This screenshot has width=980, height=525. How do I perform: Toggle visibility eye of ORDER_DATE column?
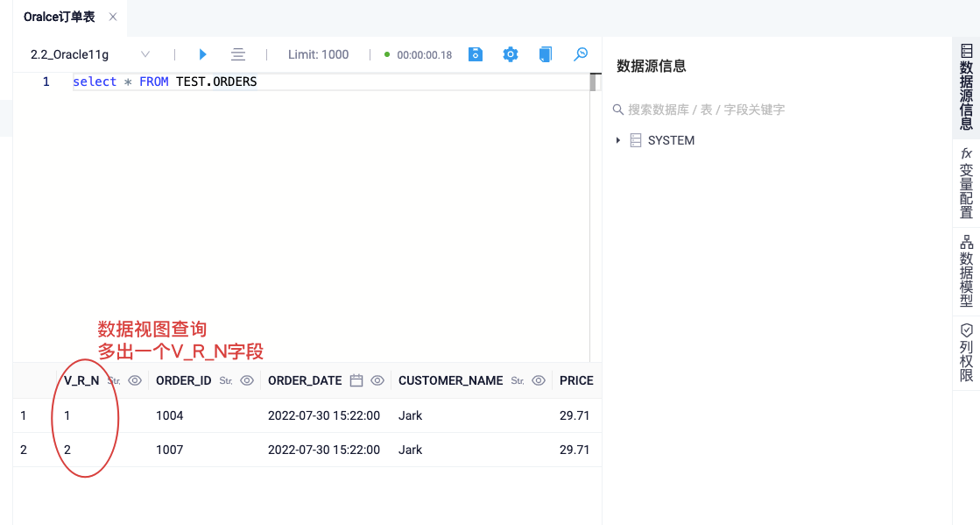click(x=377, y=380)
